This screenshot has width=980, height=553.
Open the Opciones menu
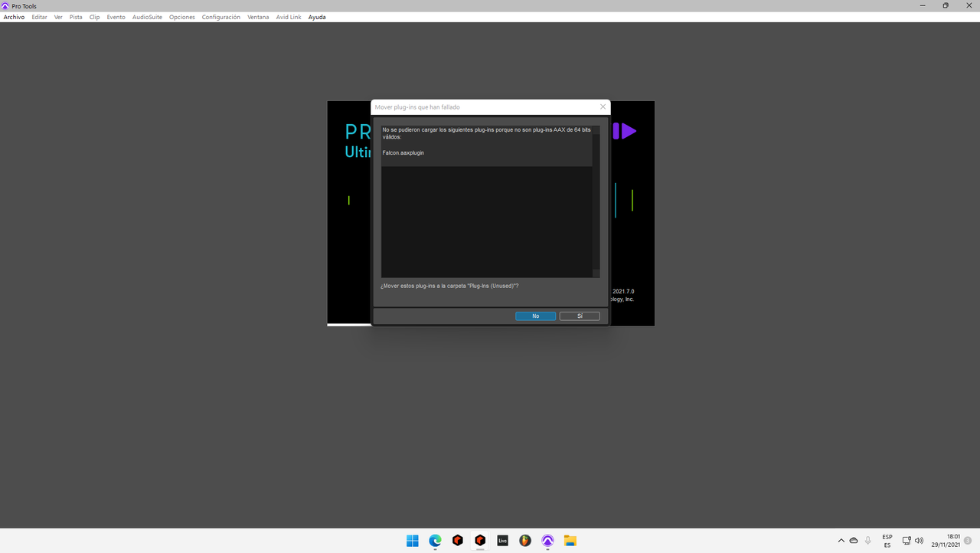click(x=182, y=17)
